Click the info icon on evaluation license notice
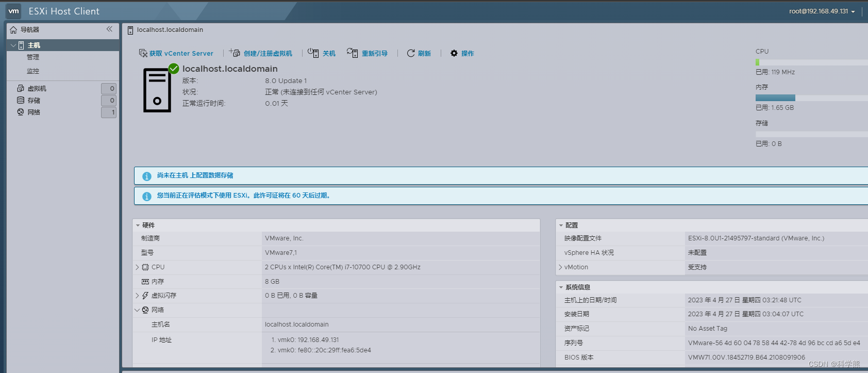This screenshot has height=373, width=868. pos(147,197)
